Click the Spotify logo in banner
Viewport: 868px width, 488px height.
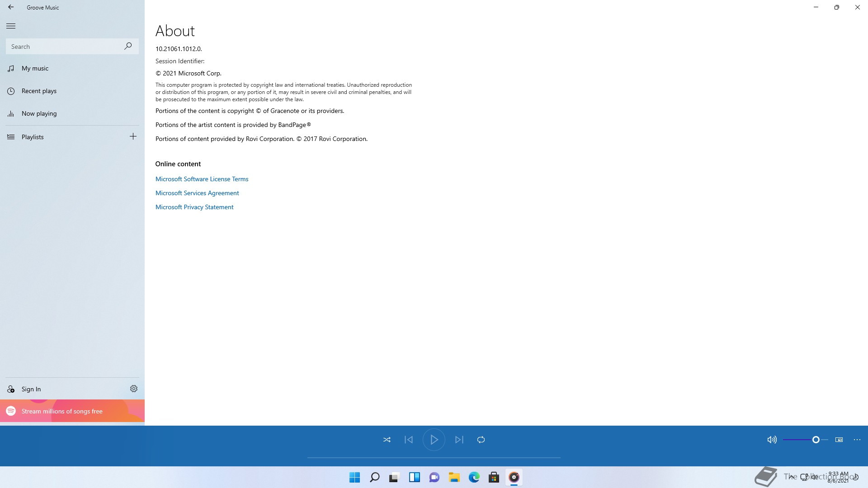pos(11,411)
